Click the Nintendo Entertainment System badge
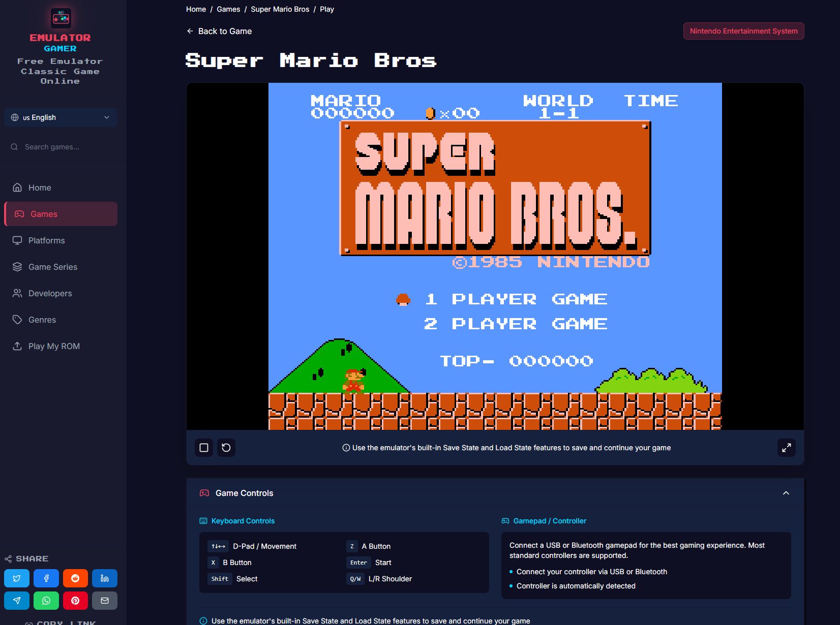The height and width of the screenshot is (625, 840). (743, 31)
